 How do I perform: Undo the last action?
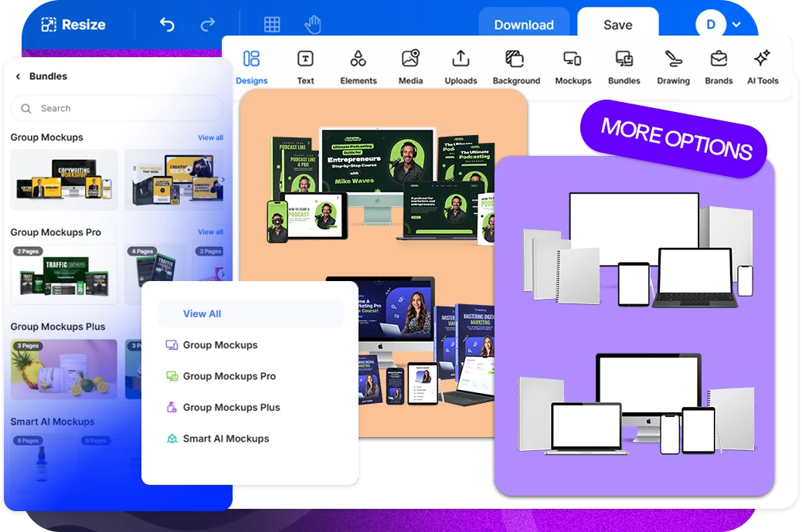[x=167, y=25]
